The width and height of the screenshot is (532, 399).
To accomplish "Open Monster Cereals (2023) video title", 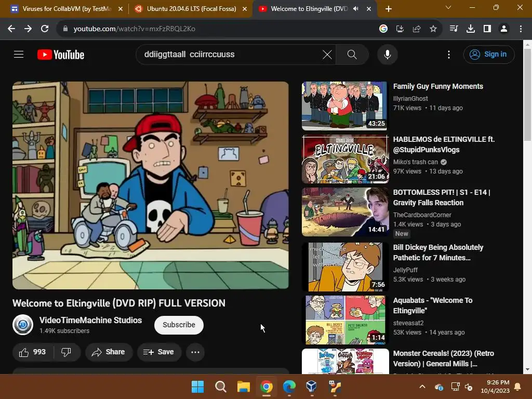I will click(x=444, y=358).
